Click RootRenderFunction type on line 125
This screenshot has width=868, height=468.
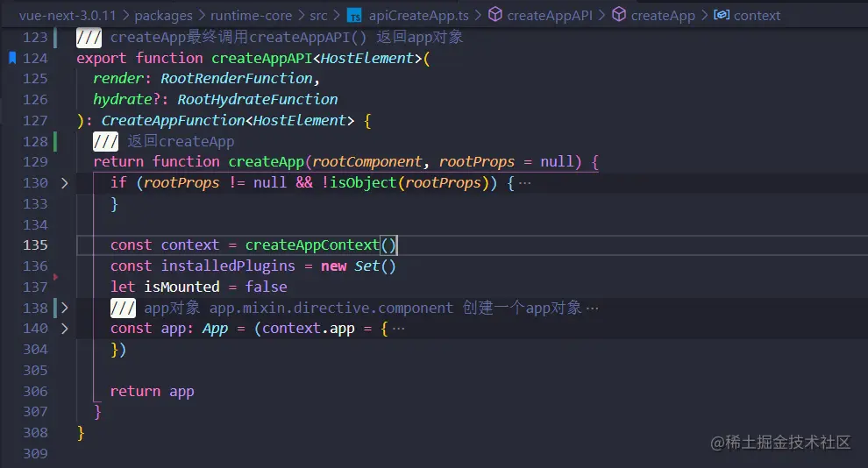pos(237,79)
